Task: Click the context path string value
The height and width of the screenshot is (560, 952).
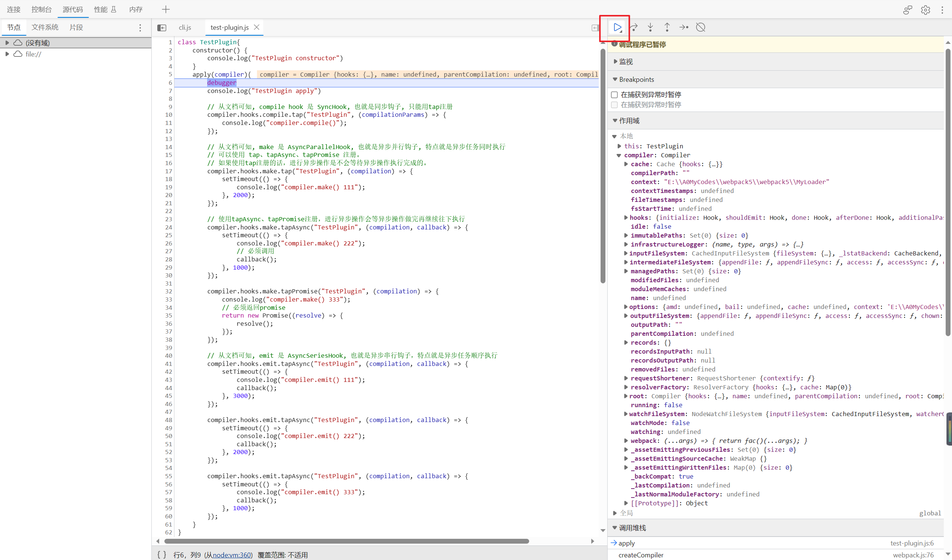Action: (746, 182)
